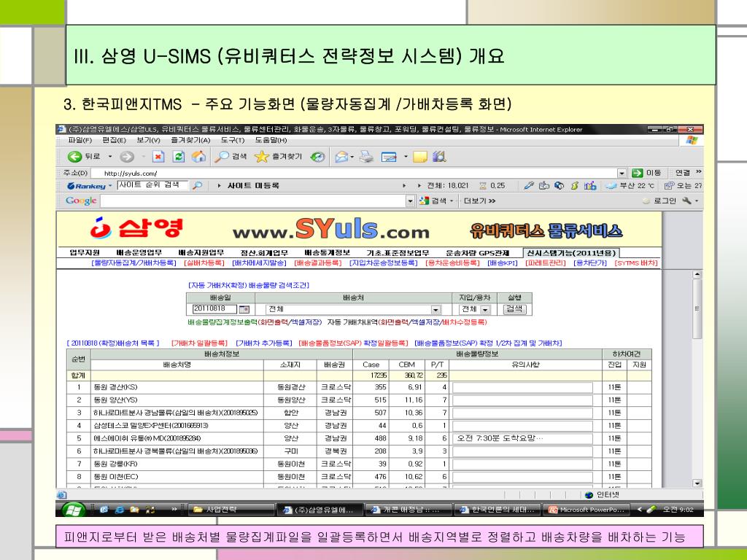Click the 유의사항 field for 동원 경산(KS)
747x560 pixels.
click(x=522, y=388)
